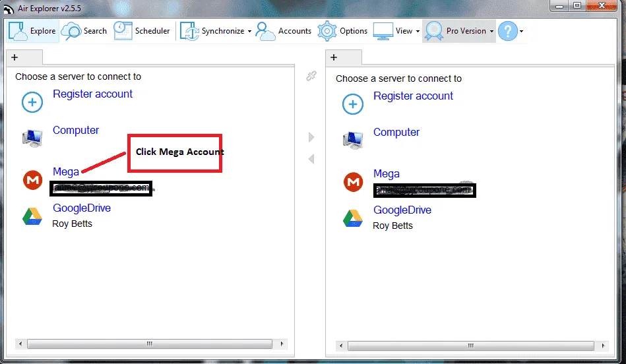Expand the Pro Version dropdown arrow
Viewport: 626px width, 364px height.
click(491, 31)
